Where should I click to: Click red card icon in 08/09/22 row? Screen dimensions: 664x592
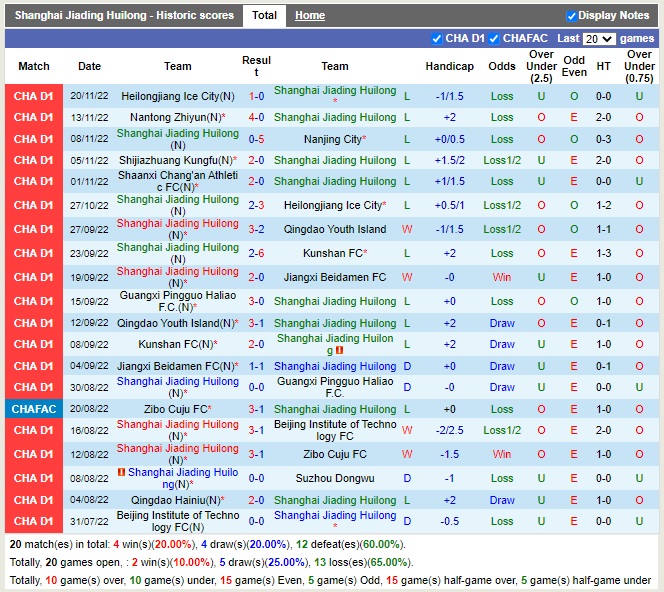click(340, 351)
